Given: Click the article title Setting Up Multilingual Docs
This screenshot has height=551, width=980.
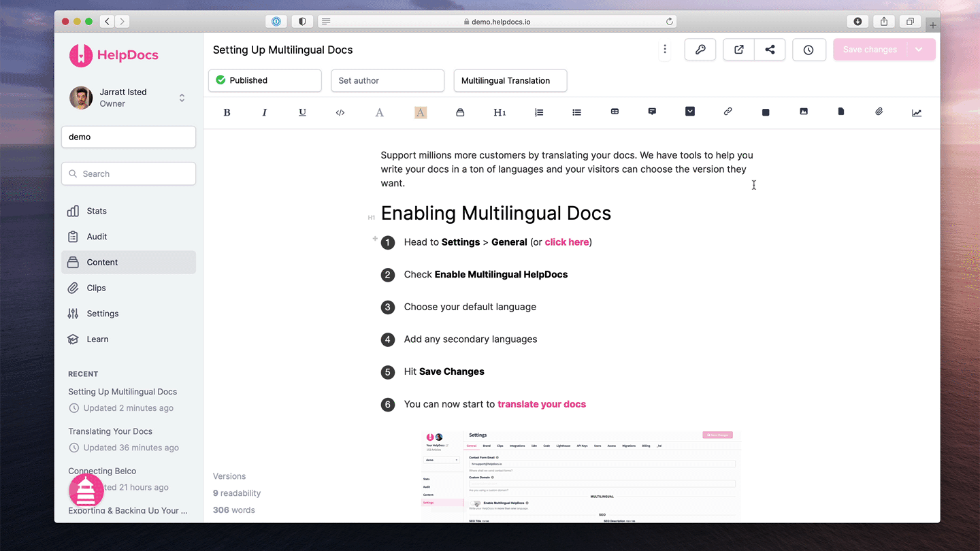Looking at the screenshot, I should click(x=282, y=50).
